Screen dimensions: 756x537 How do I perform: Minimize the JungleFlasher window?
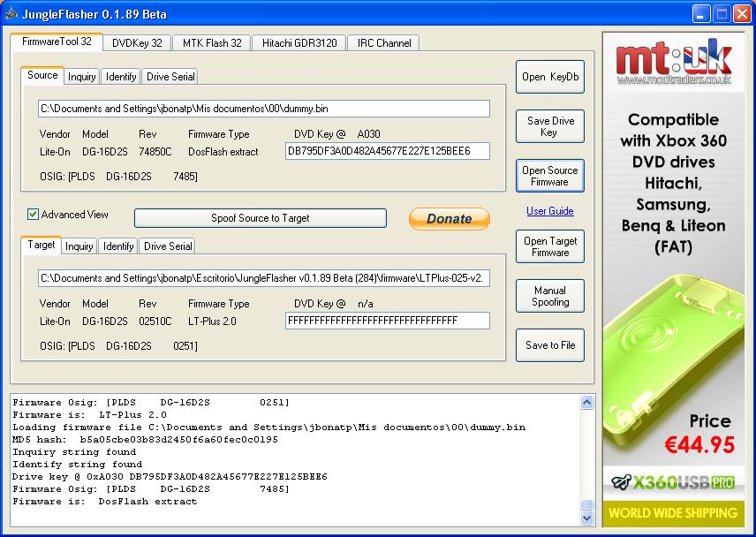[701, 14]
